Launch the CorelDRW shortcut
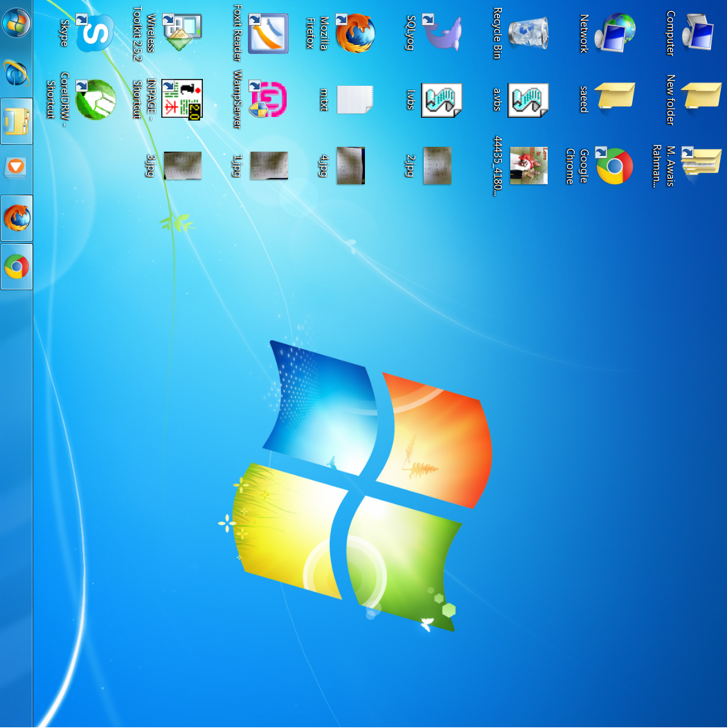 (x=94, y=99)
